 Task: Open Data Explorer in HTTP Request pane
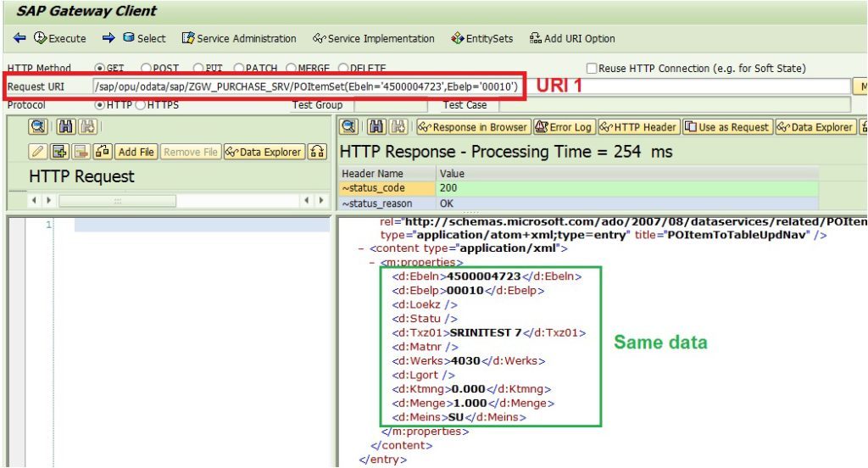[264, 152]
